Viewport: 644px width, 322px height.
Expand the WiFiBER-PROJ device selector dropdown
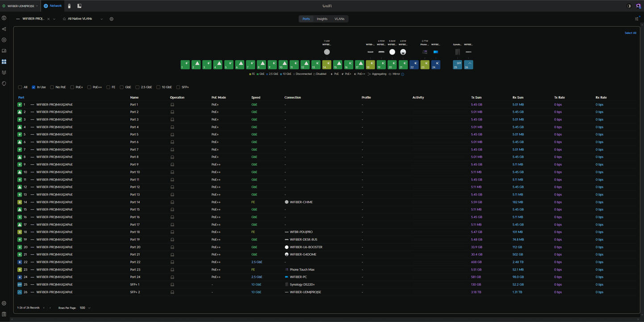click(54, 19)
